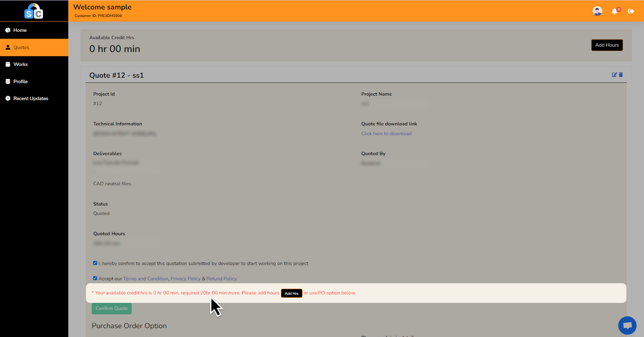The image size is (644, 337).
Task: Open Recent Updates in sidebar
Action: 34,99
